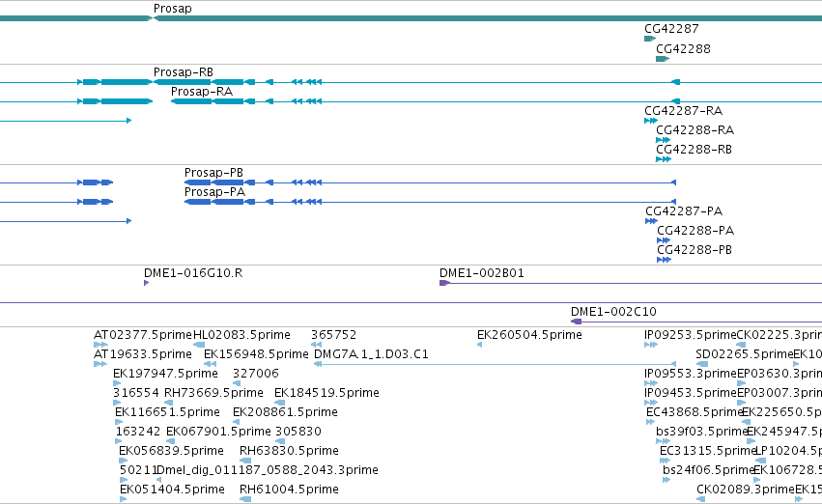This screenshot has width=822, height=504.
Task: Click the 163242 feature label
Action: click(x=138, y=432)
